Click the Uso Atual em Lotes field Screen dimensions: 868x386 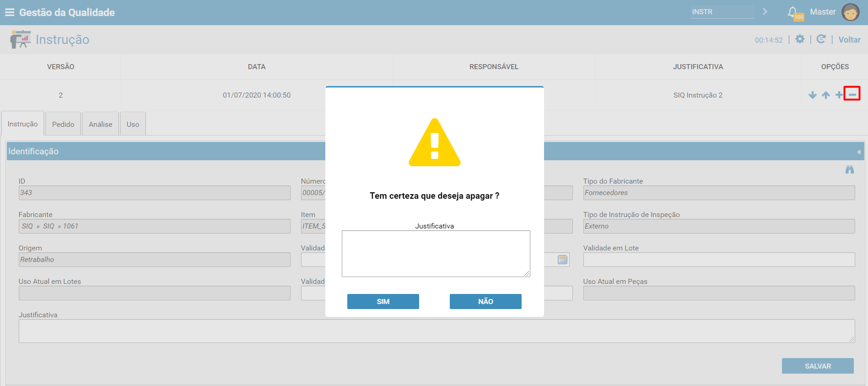click(155, 293)
